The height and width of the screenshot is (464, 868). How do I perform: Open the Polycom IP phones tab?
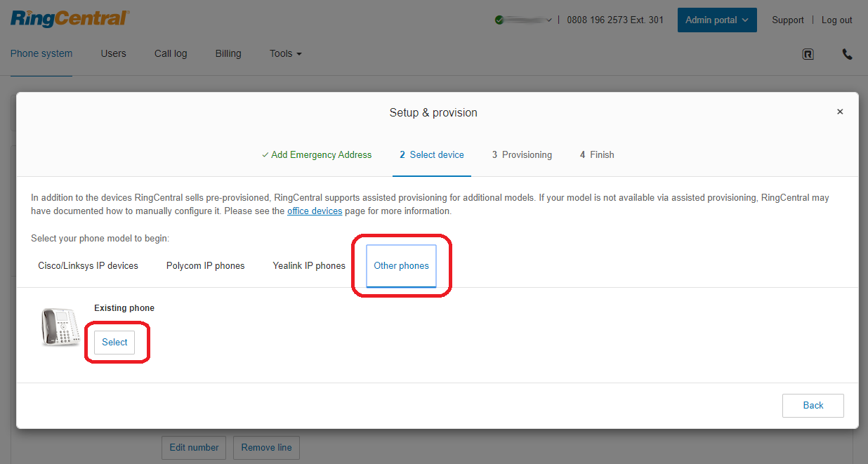(205, 266)
